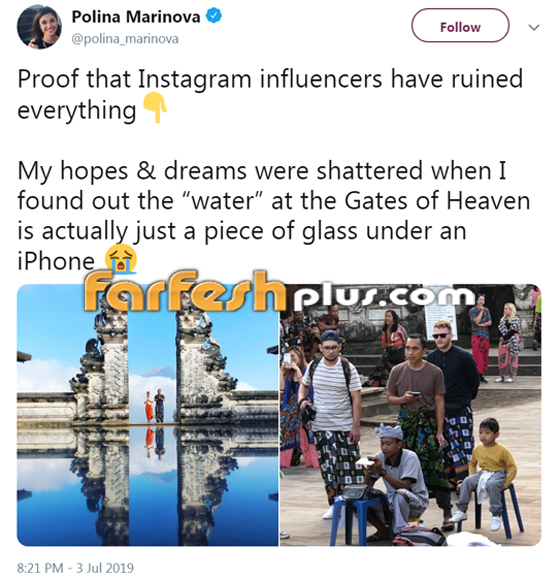Click the tweet text about Instagram influencers
The width and height of the screenshot is (560, 577).
tap(270, 94)
